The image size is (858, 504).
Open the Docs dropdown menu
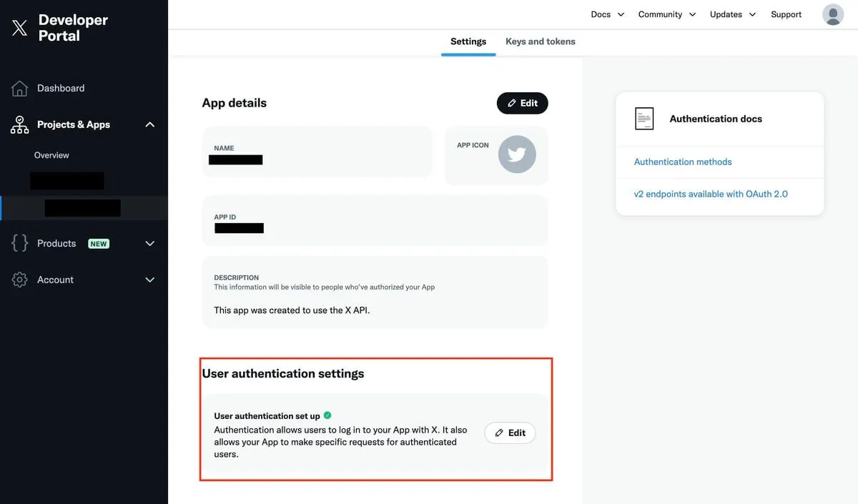coord(607,14)
